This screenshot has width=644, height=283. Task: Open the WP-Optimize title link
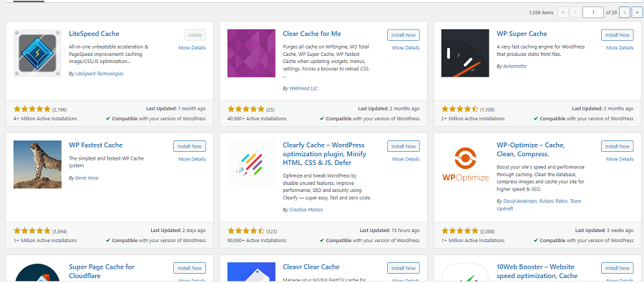(x=531, y=150)
